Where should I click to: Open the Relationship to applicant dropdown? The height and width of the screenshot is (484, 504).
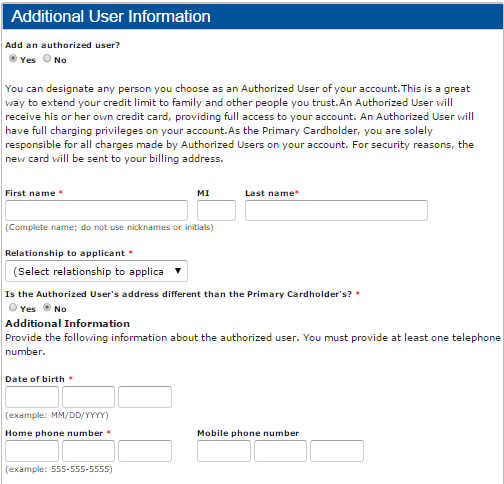[x=96, y=271]
